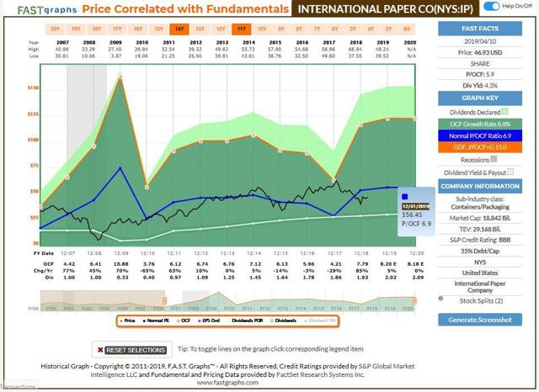Click the Dividend Yield & Payout swatch
Screen dimensions: 539x392
click(x=510, y=172)
